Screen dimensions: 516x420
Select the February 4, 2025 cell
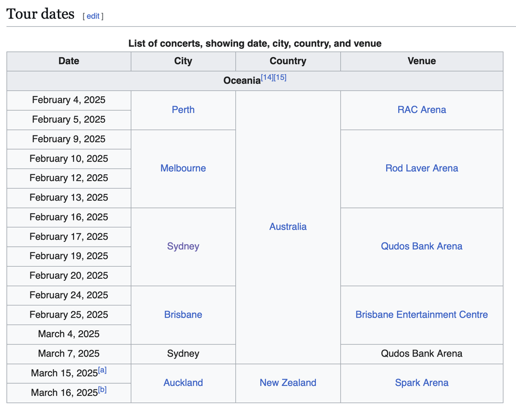[69, 100]
